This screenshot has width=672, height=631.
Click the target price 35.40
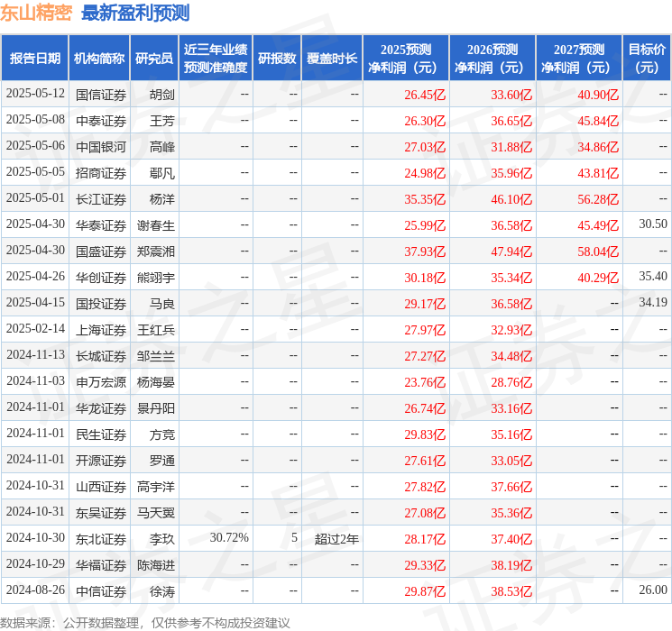(653, 277)
